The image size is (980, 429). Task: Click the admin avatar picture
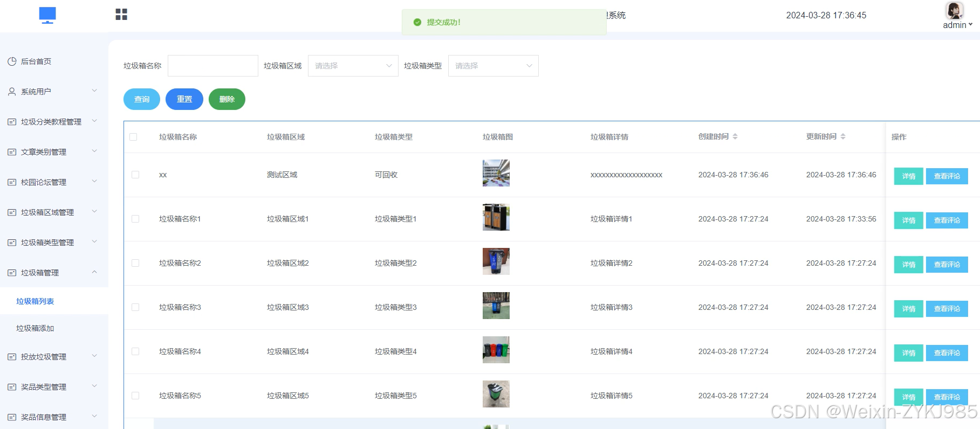(954, 10)
